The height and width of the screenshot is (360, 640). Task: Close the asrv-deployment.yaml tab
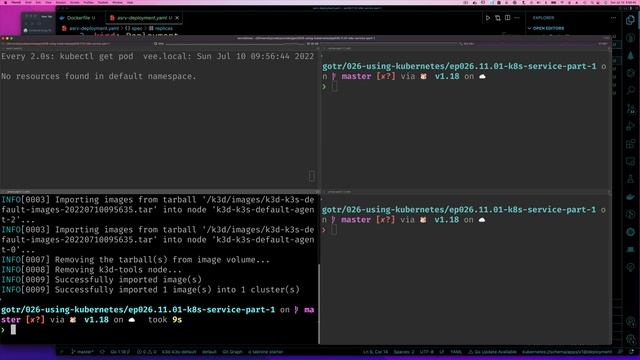(177, 18)
